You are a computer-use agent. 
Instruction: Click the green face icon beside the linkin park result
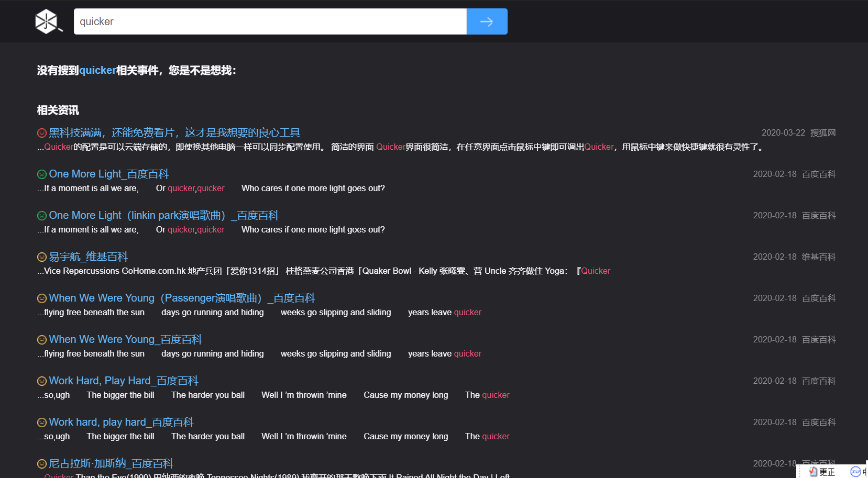pyautogui.click(x=42, y=216)
